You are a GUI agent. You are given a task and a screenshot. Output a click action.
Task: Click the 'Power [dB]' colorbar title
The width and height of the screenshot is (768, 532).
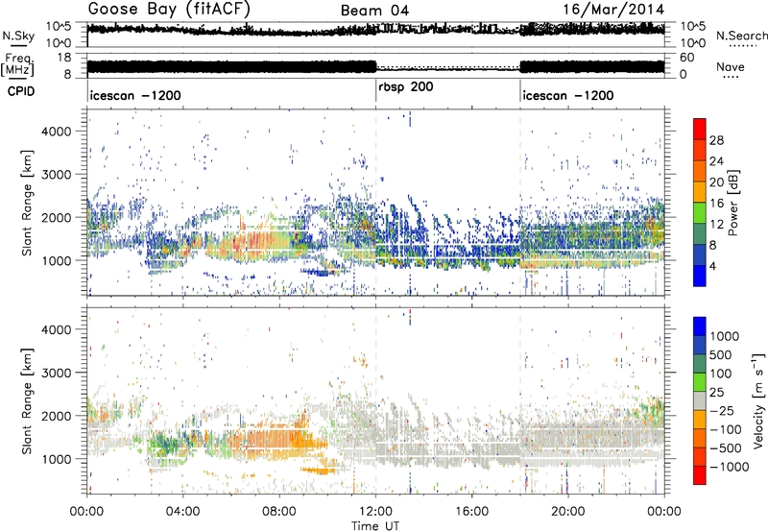[x=732, y=203]
